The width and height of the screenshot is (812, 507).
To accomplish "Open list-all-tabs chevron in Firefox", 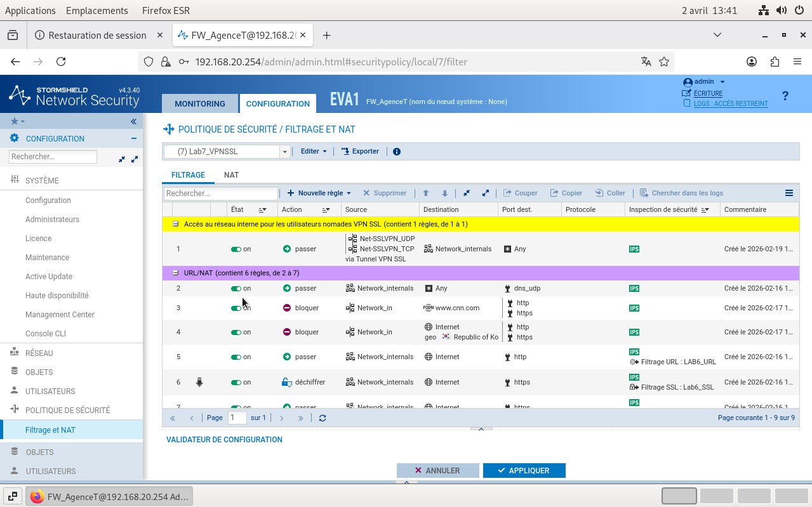I will (717, 35).
